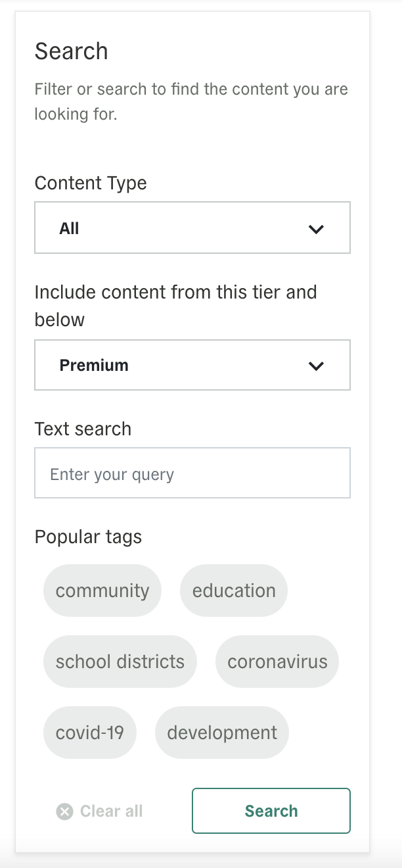Choose the coronavirus popular tag
The image size is (402, 868).
tap(277, 662)
